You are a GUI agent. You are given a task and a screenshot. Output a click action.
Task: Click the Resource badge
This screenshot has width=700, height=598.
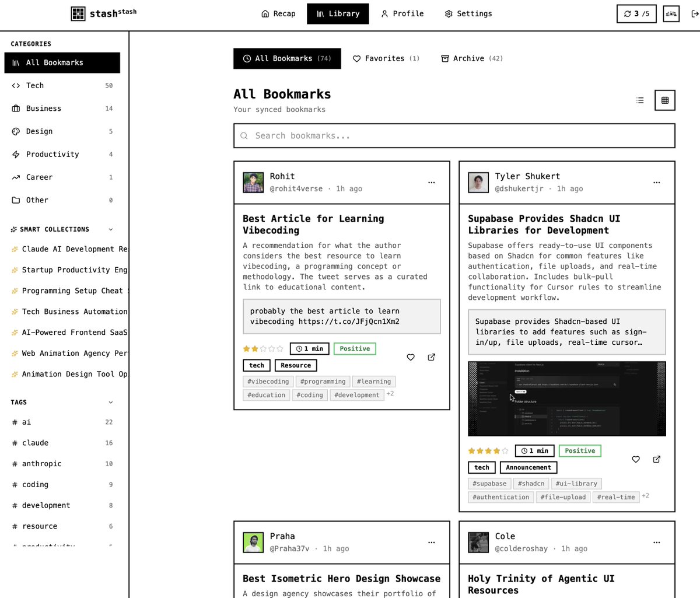tap(296, 365)
